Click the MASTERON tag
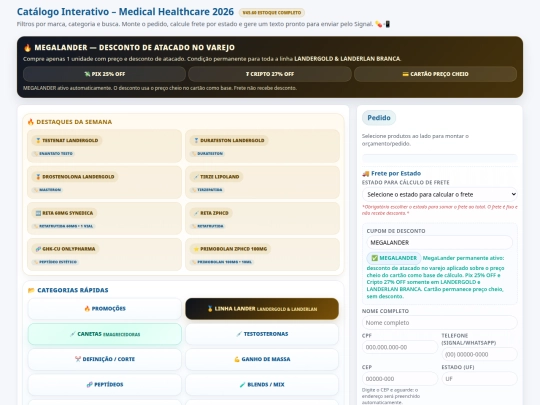Viewport: 540px width, 405px height. click(x=47, y=190)
